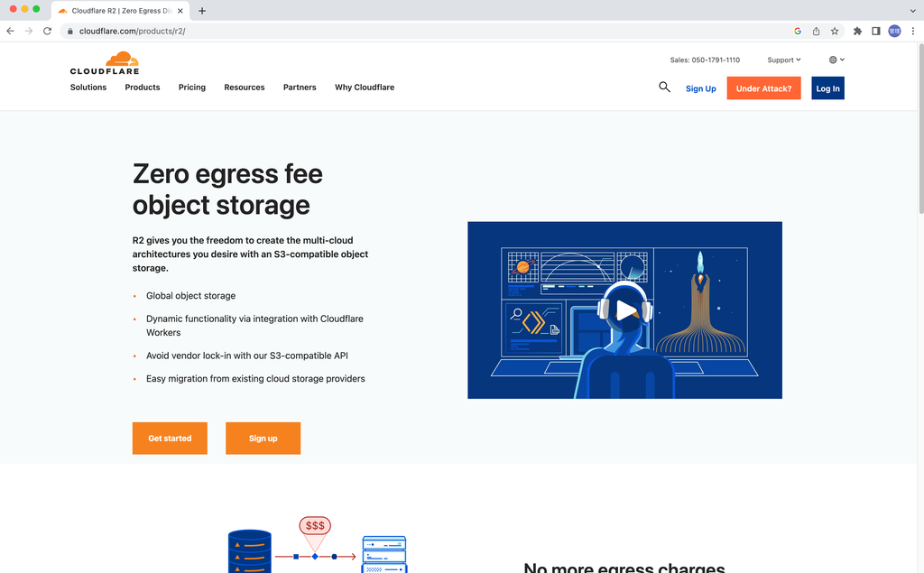924x573 pixels.
Task: Click the Cloudflare logo
Action: click(x=104, y=63)
